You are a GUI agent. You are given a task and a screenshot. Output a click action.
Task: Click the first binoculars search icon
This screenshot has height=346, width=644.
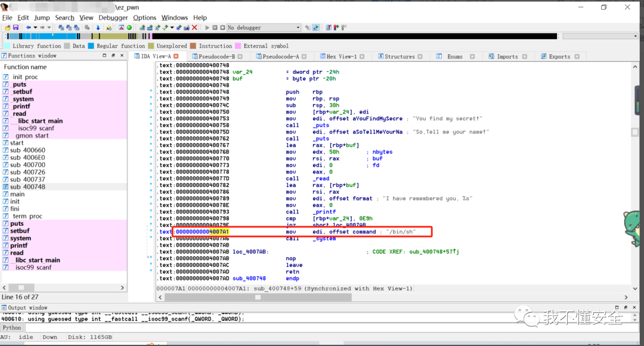click(61, 27)
